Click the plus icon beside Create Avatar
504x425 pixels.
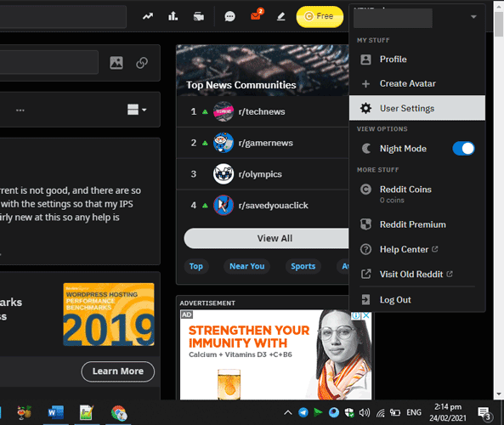365,84
